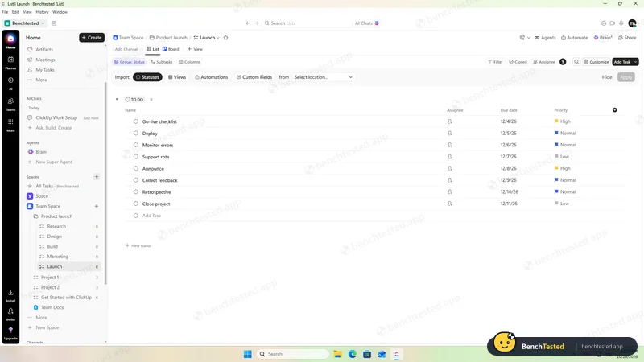This screenshot has width=644, height=362.
Task: Open the Research list in the sidebar
Action: pos(56,226)
